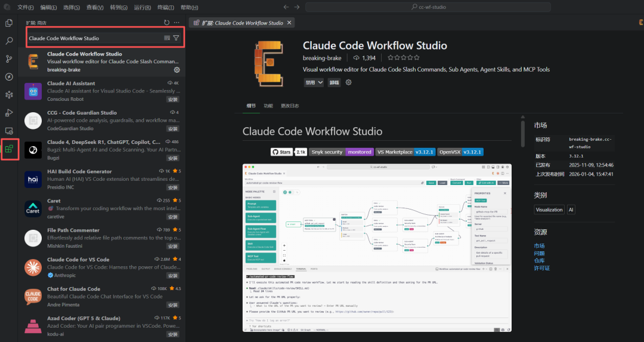The height and width of the screenshot is (342, 644).
Task: Install CCG - Code Guardian Studio
Action: coord(173,129)
